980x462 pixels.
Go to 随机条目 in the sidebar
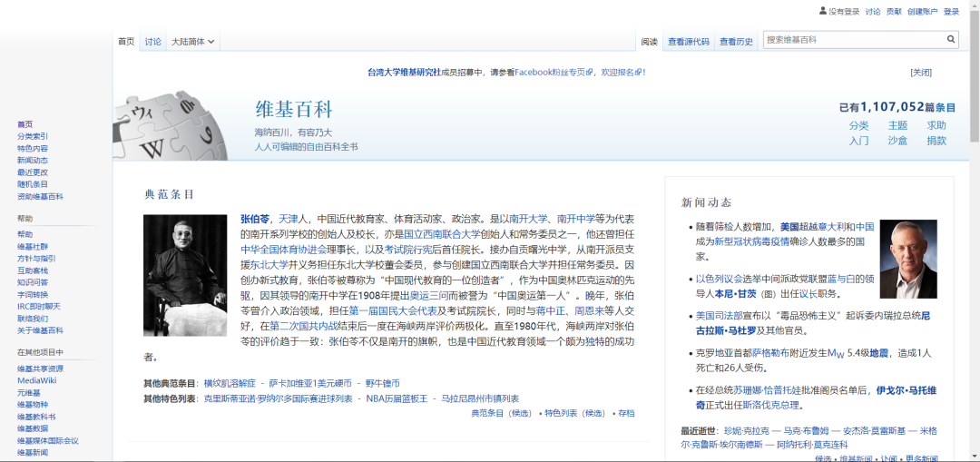click(x=33, y=184)
